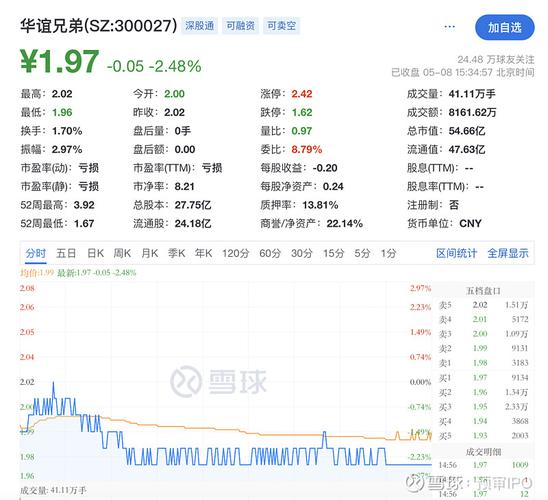Click the 深股通 tag
Viewport: 548px width, 500px height.
[199, 26]
